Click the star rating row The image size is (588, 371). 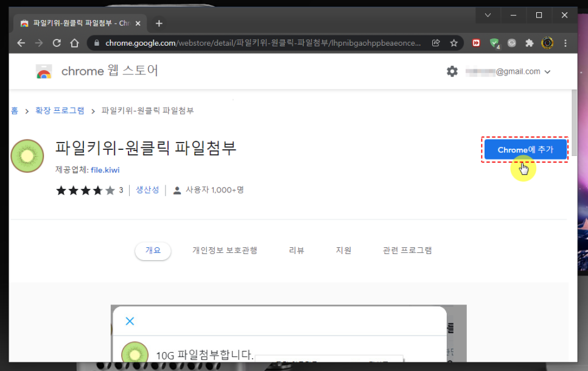coord(85,190)
